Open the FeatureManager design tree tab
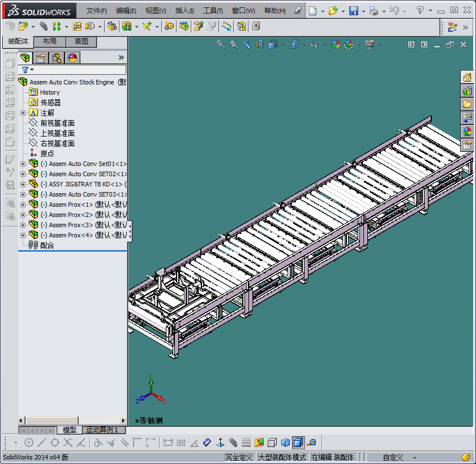Viewport: 476px width, 464px height. [x=25, y=57]
